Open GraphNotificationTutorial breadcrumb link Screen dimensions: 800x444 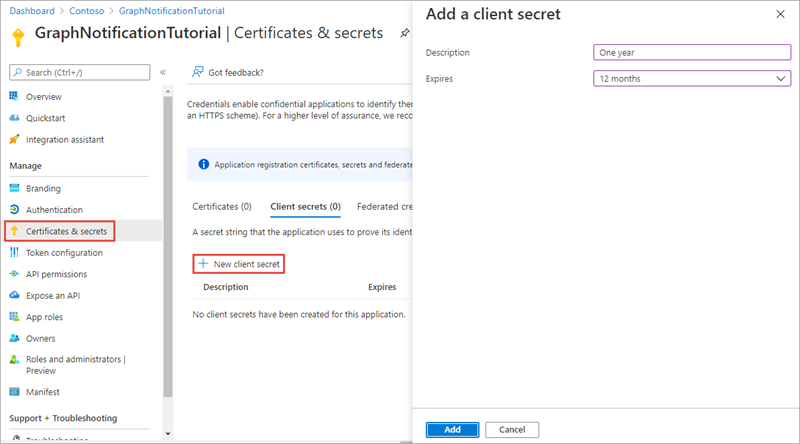[171, 11]
